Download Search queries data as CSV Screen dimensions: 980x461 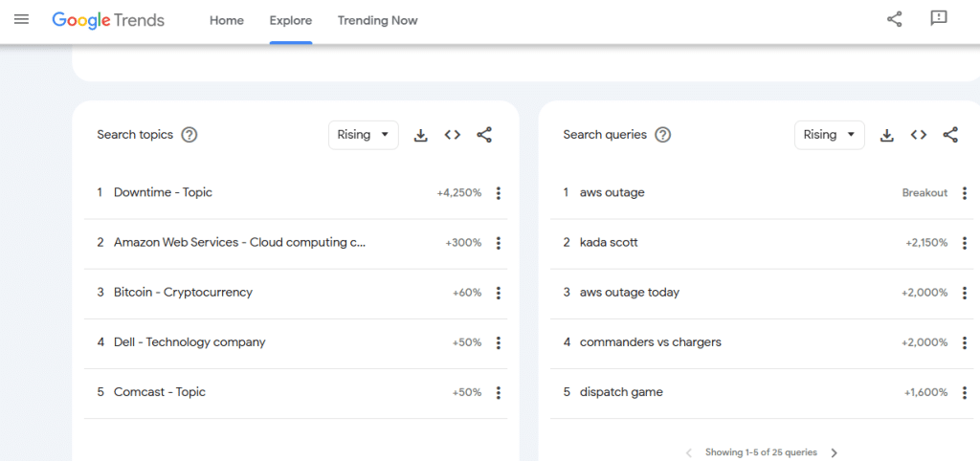tap(887, 135)
